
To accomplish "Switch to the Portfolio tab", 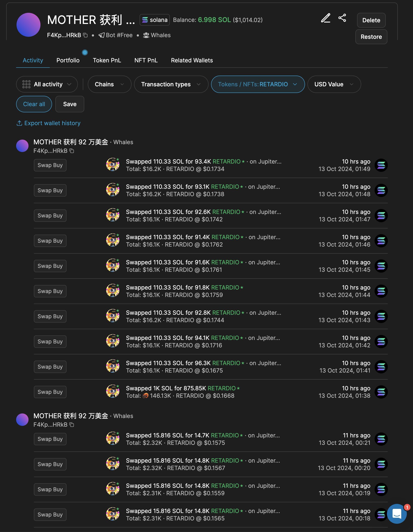I will (x=68, y=61).
